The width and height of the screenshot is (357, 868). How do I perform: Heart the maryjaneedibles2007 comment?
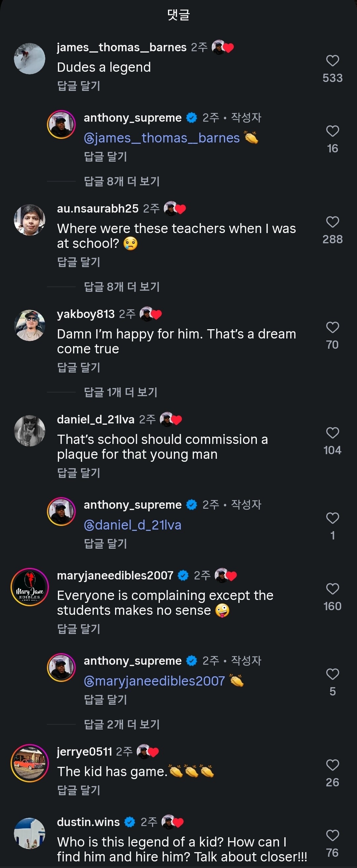coord(333,589)
